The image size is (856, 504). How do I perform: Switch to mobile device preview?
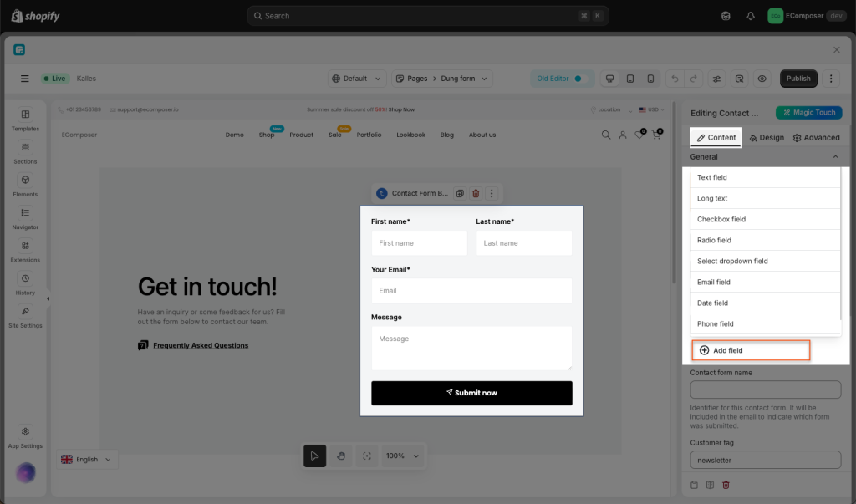(650, 79)
